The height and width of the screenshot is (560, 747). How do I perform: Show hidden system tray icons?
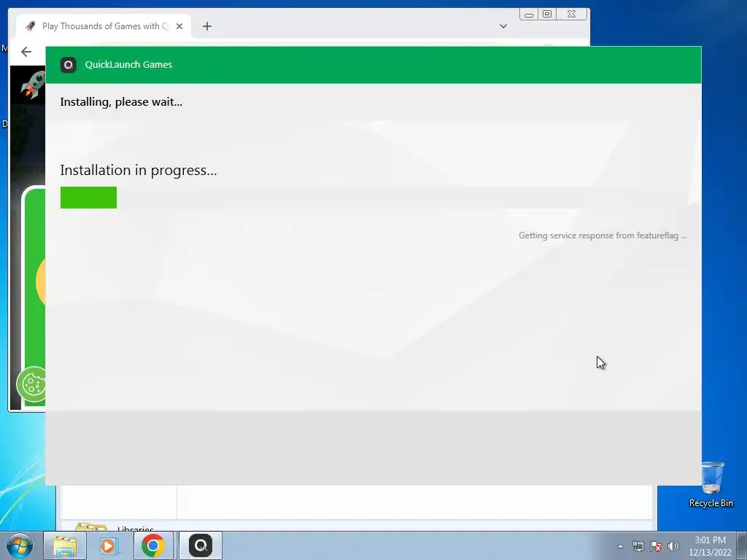[620, 546]
